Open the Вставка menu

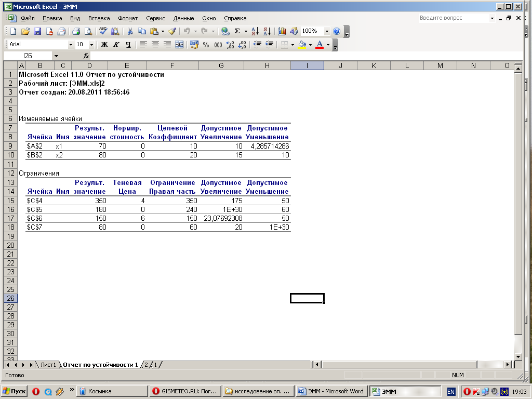99,18
